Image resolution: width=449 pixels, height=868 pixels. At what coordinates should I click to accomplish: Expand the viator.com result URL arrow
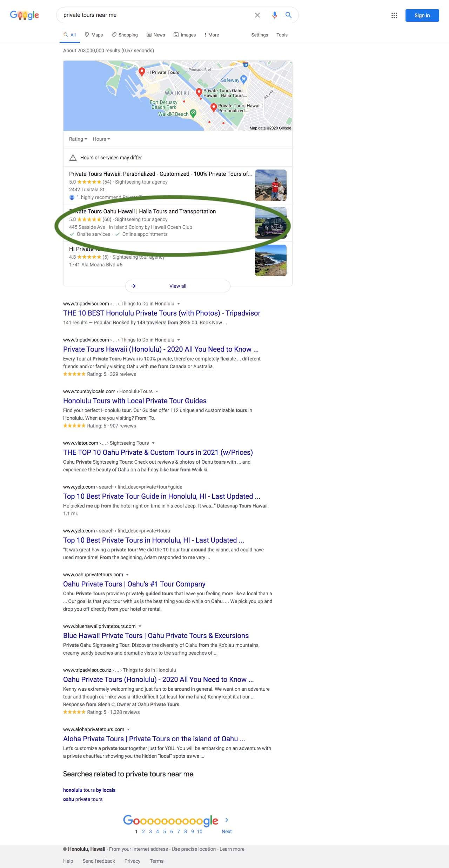click(153, 443)
